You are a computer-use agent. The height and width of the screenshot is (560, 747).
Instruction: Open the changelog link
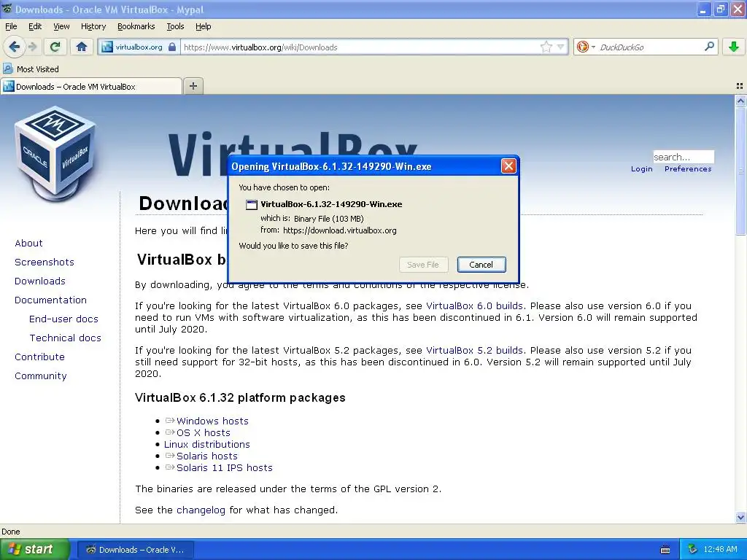(201, 510)
